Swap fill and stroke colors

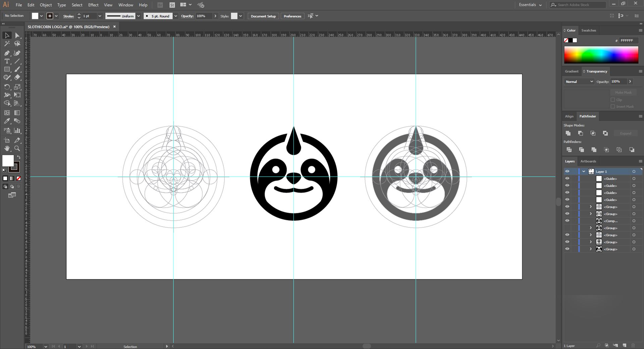point(19,157)
